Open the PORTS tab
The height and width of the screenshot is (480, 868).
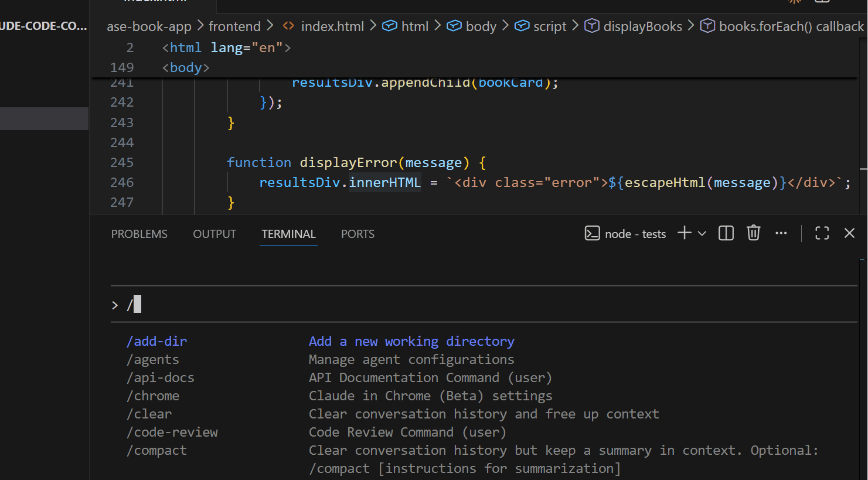pos(358,234)
